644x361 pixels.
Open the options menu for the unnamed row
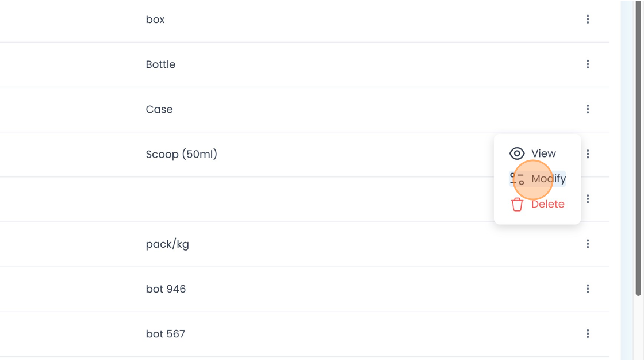tap(588, 199)
